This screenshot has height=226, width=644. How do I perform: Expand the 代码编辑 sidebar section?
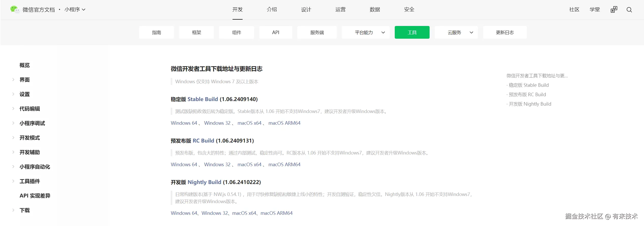click(13, 109)
